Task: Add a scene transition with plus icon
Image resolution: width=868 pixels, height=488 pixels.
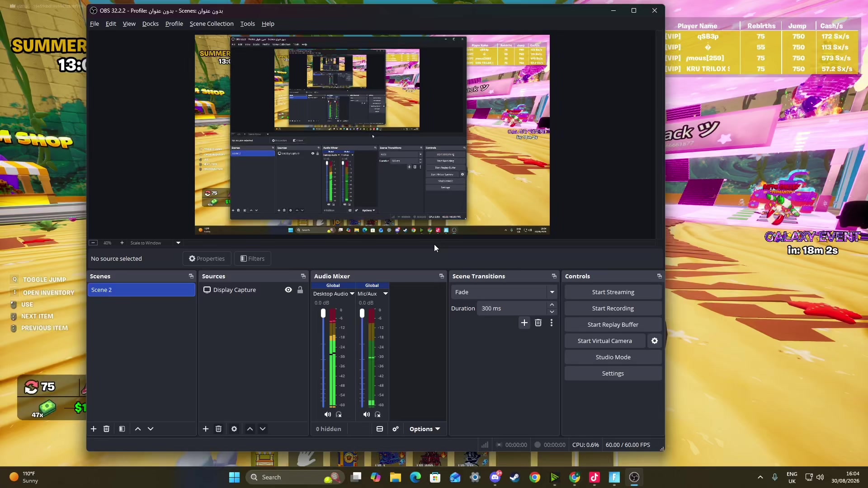Action: tap(524, 323)
